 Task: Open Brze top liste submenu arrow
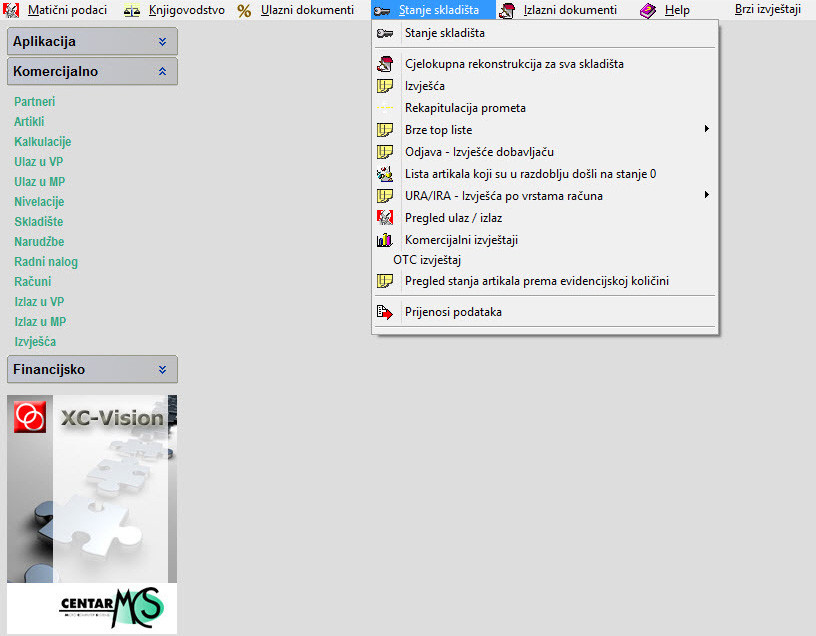707,129
